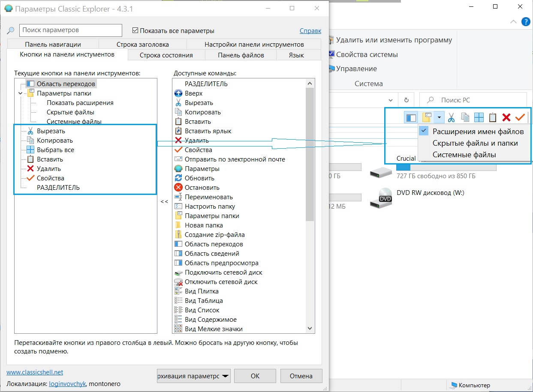
Task: Open address bar history dropdown in Explorer
Action: click(390, 100)
